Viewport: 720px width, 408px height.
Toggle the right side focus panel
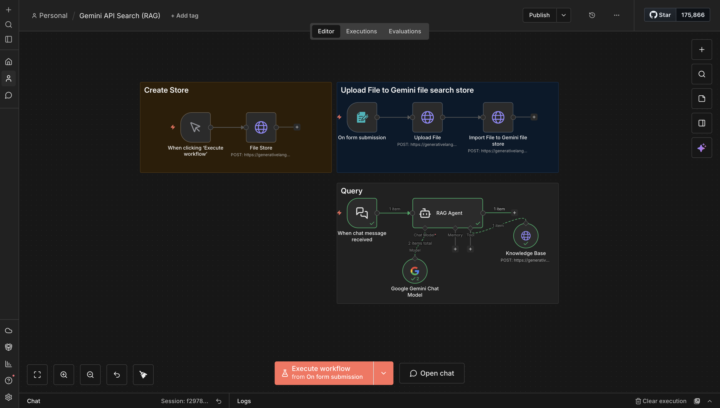pyautogui.click(x=701, y=123)
